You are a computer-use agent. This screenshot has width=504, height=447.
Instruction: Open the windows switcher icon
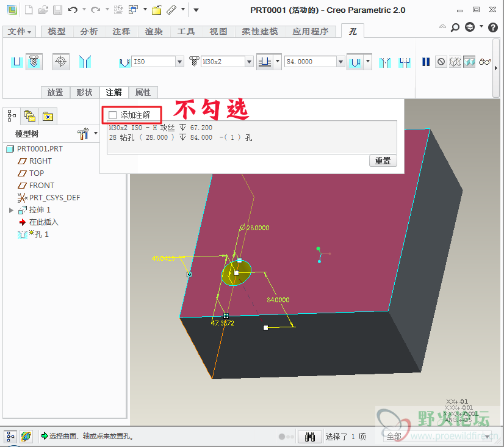(x=133, y=10)
